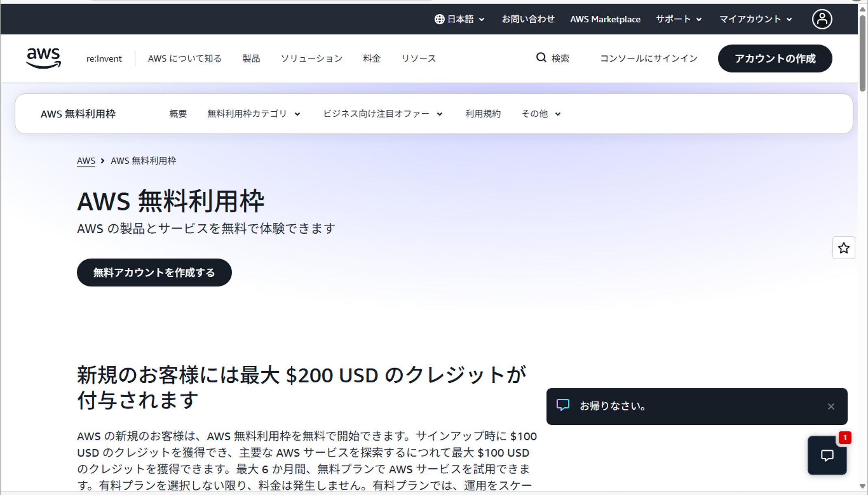Click the speech bubble in お帰りなさい banner
Image resolution: width=868 pixels, height=495 pixels.
tap(563, 405)
